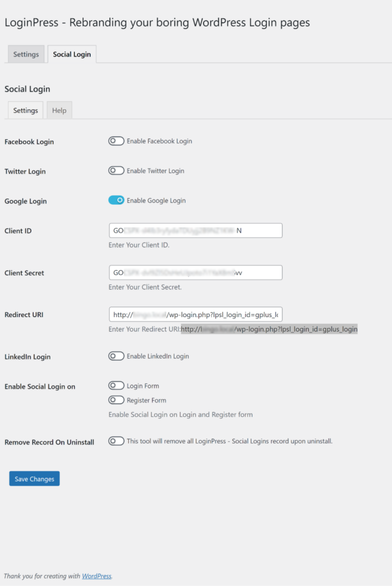Click the 'Remove Record On Uninstall' row label
This screenshot has width=392, height=586.
(x=49, y=442)
